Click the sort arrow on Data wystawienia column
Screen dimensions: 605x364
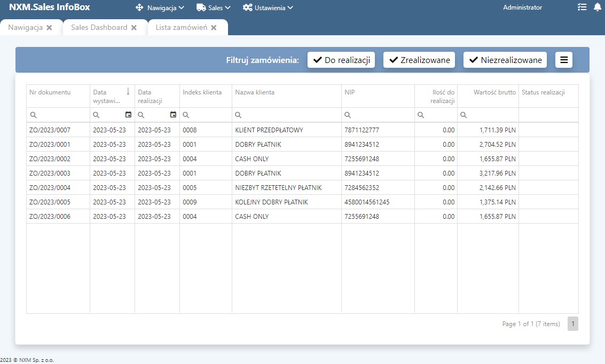128,91
